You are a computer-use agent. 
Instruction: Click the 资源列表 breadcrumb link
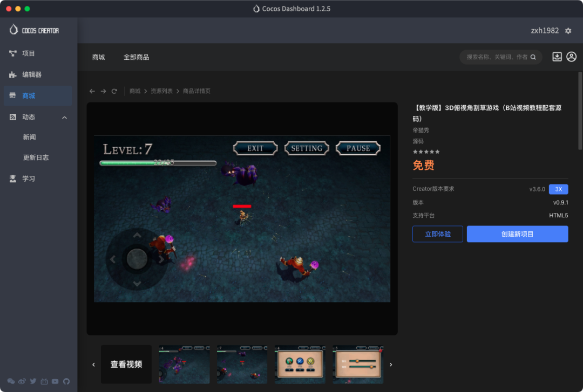click(x=162, y=91)
